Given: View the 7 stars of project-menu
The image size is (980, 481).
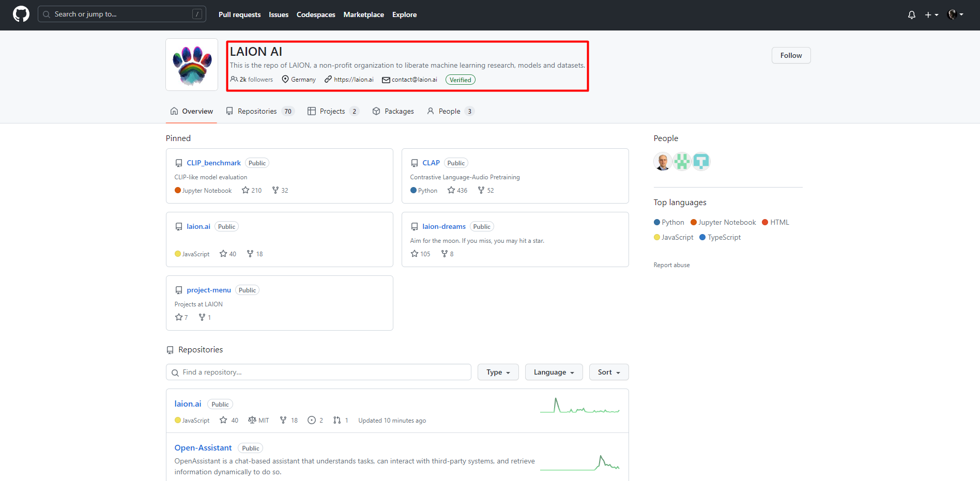Looking at the screenshot, I should [x=181, y=317].
